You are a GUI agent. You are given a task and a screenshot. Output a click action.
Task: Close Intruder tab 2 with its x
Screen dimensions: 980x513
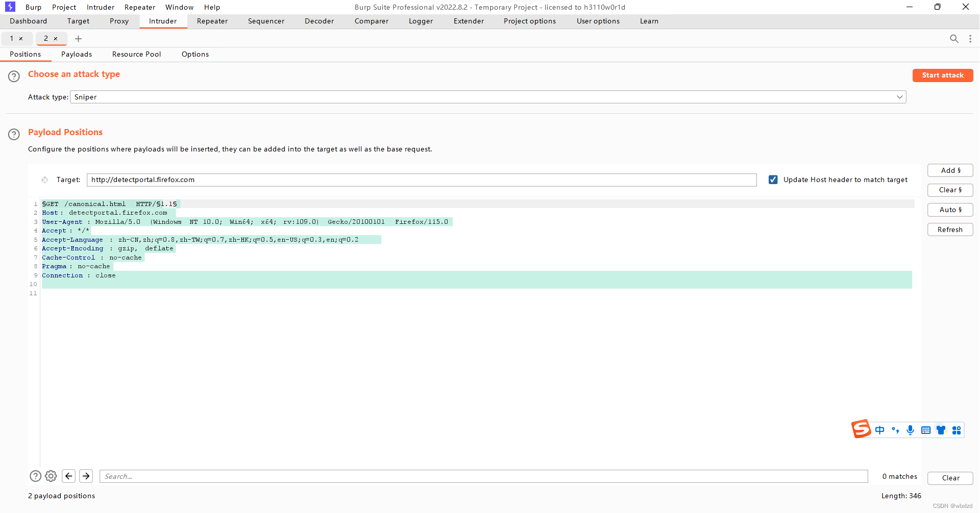pos(56,39)
